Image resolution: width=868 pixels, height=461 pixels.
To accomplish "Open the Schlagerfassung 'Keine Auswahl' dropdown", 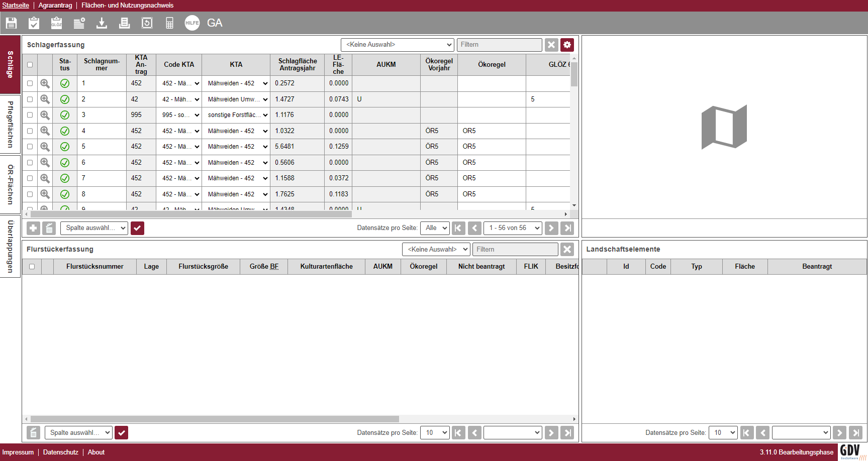I will coord(397,45).
